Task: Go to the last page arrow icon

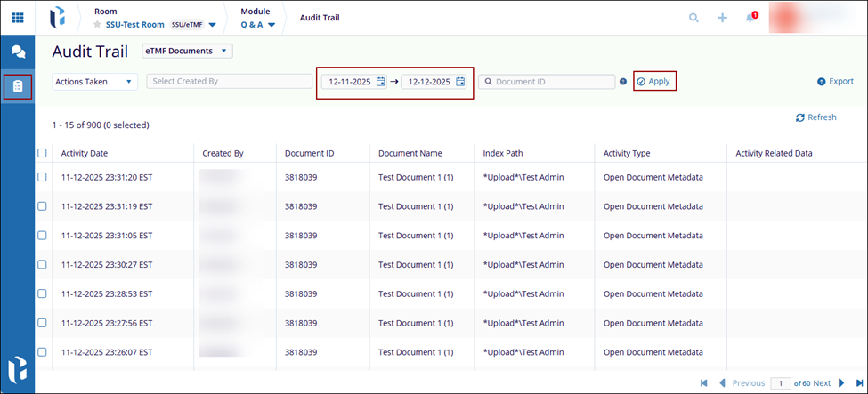Action: (x=858, y=383)
